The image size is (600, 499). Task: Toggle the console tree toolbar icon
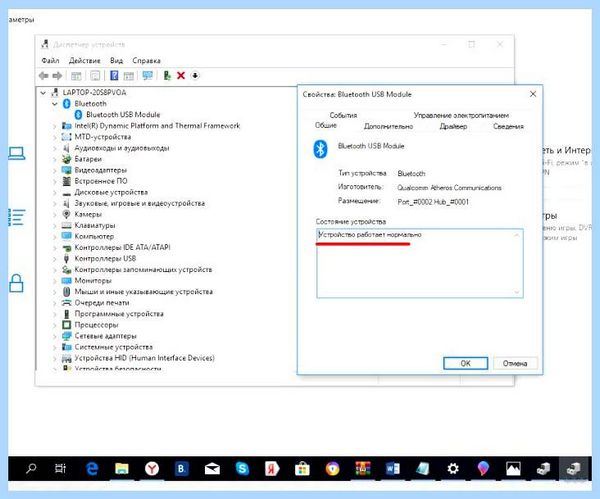76,76
